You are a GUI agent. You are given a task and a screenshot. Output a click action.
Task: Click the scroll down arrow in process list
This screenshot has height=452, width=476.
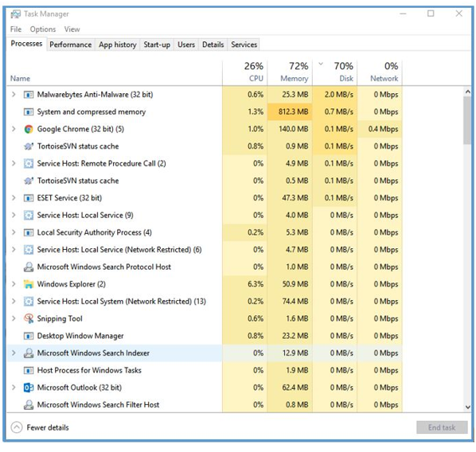(x=468, y=407)
